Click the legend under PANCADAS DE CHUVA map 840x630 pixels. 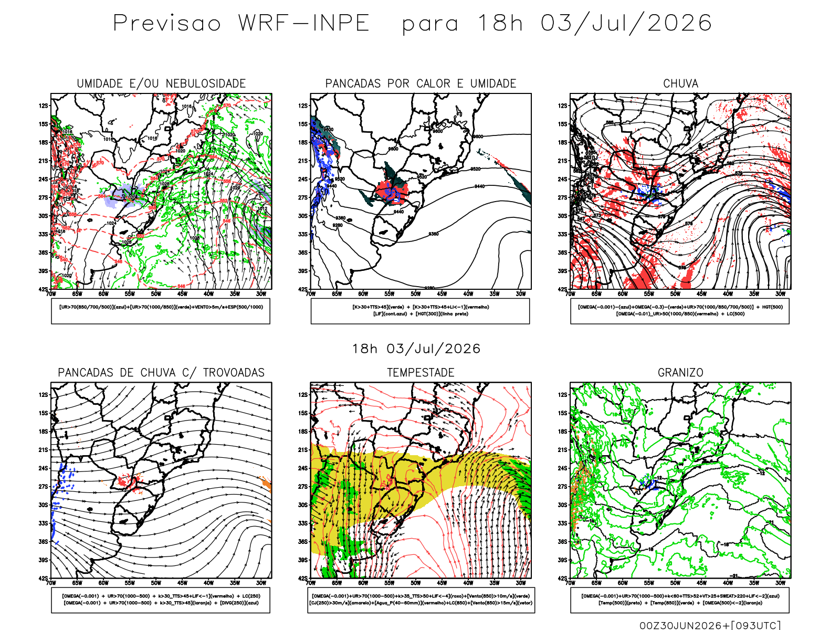(161, 600)
